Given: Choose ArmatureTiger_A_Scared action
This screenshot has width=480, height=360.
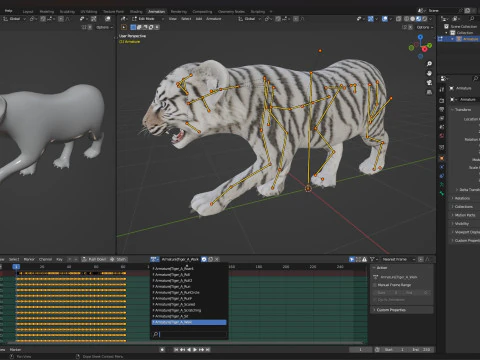Looking at the screenshot, I should (x=189, y=305).
